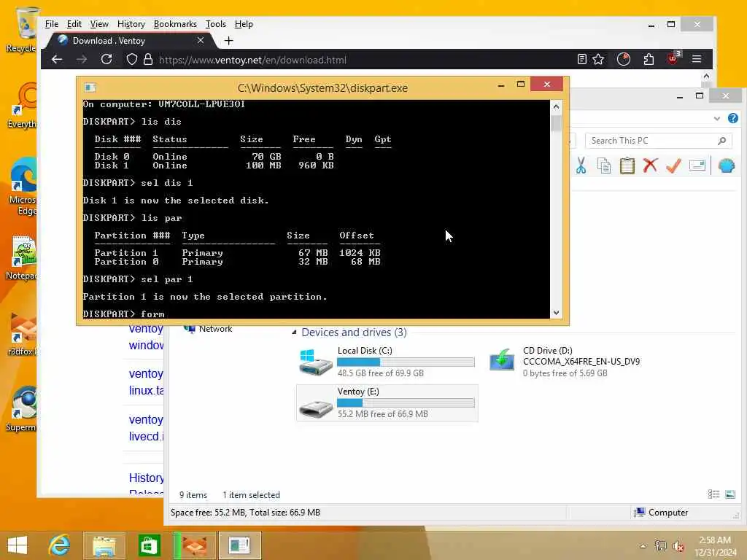Click the Cut scissors icon in Explorer toolbar
This screenshot has height=560, width=747.
click(x=581, y=166)
